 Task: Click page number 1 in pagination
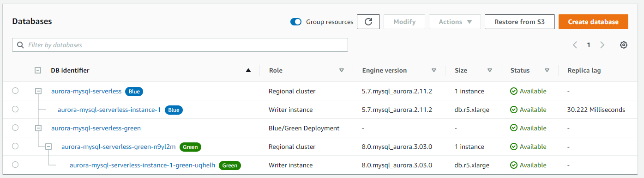click(x=589, y=45)
